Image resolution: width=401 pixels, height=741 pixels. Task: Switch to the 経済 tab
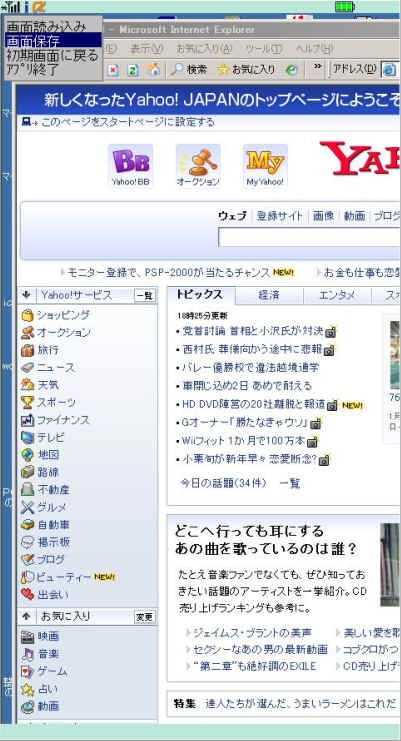[269, 296]
